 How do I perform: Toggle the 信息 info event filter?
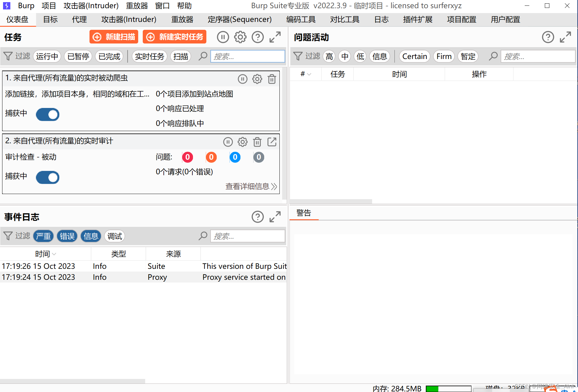coord(91,236)
